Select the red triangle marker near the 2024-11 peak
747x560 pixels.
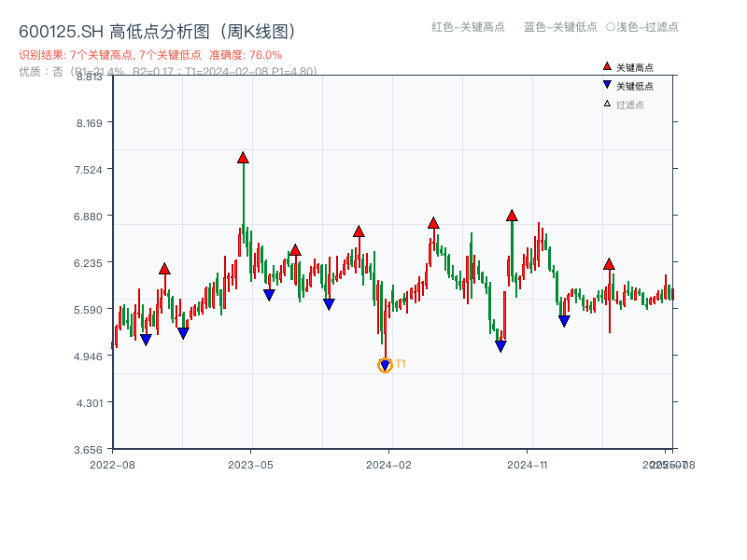511,215
